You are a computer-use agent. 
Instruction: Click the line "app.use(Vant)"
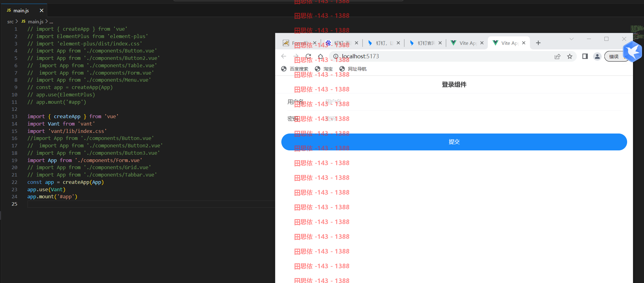click(x=46, y=189)
